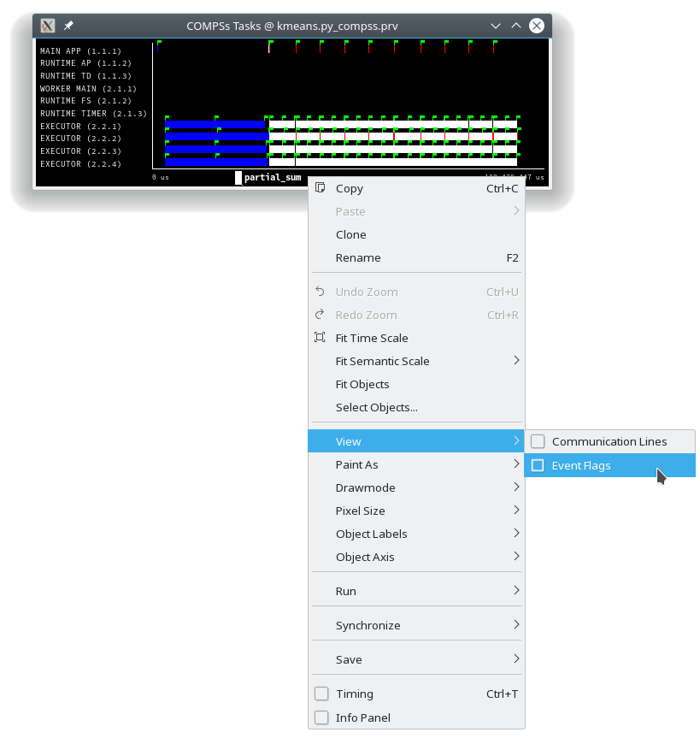Toggle the Communication Lines checkbox

pyautogui.click(x=538, y=441)
